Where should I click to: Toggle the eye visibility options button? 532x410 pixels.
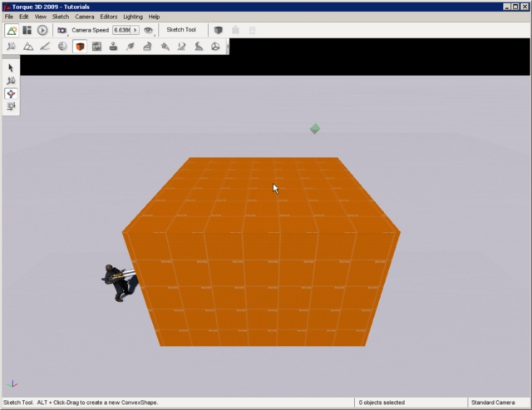[x=149, y=30]
